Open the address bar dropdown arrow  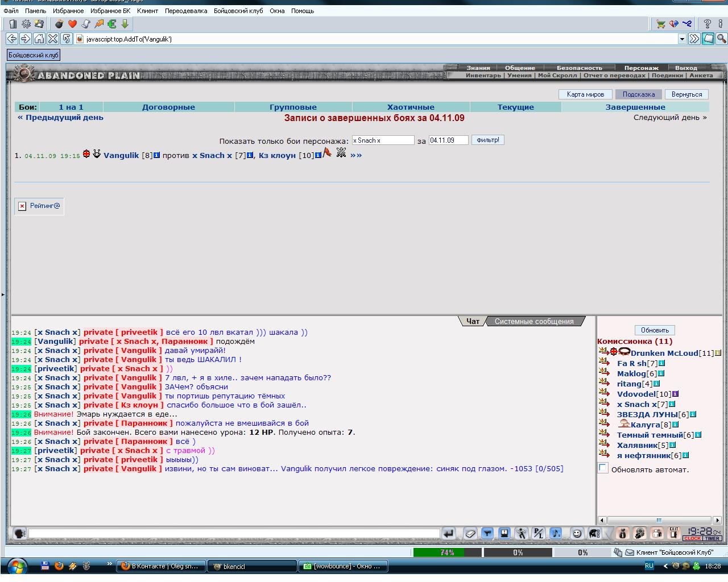coord(682,39)
